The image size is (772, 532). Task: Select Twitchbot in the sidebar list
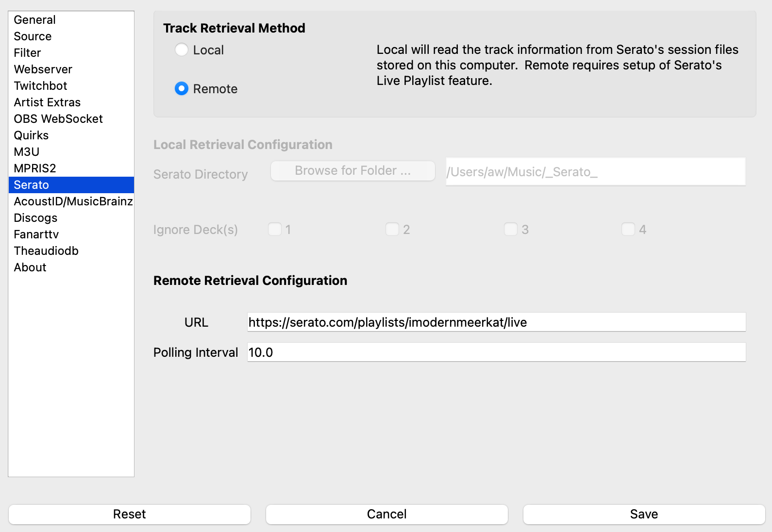[40, 86]
